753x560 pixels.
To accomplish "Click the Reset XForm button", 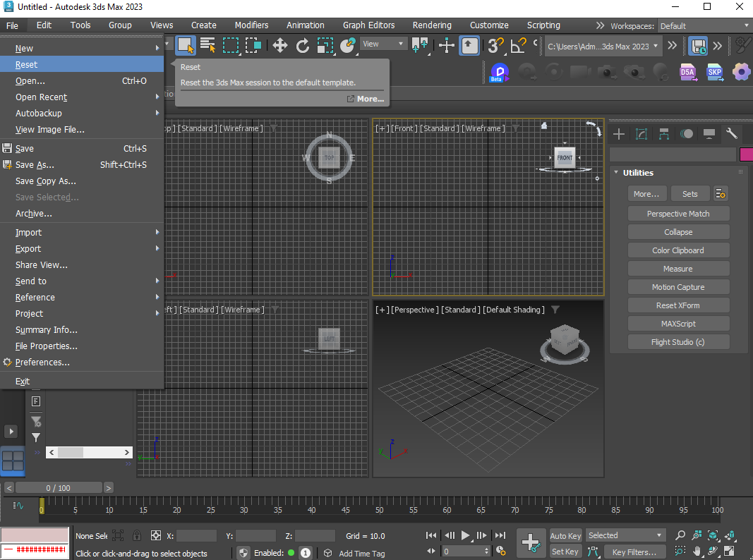I will tap(678, 305).
